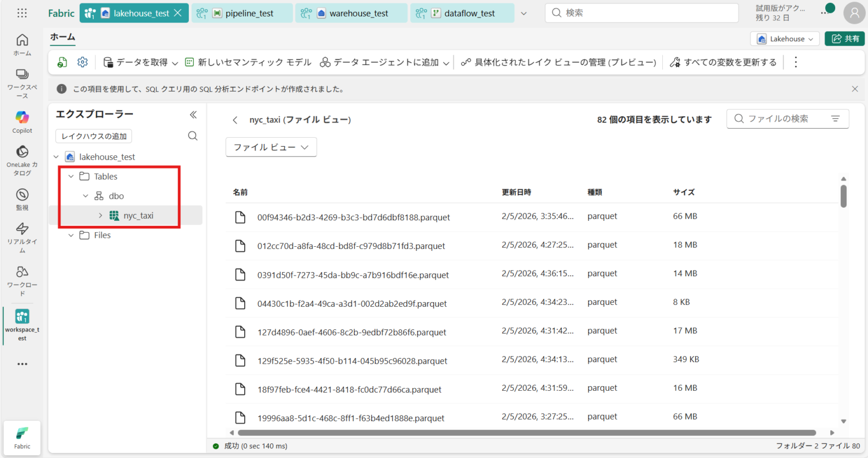868x458 pixels.
Task: Click the 共有 share button
Action: (x=845, y=38)
